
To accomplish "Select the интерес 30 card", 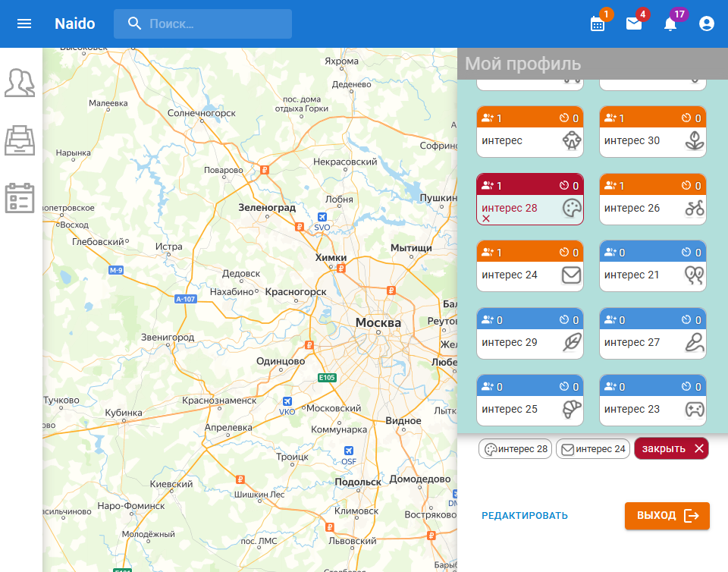I will coord(653,132).
